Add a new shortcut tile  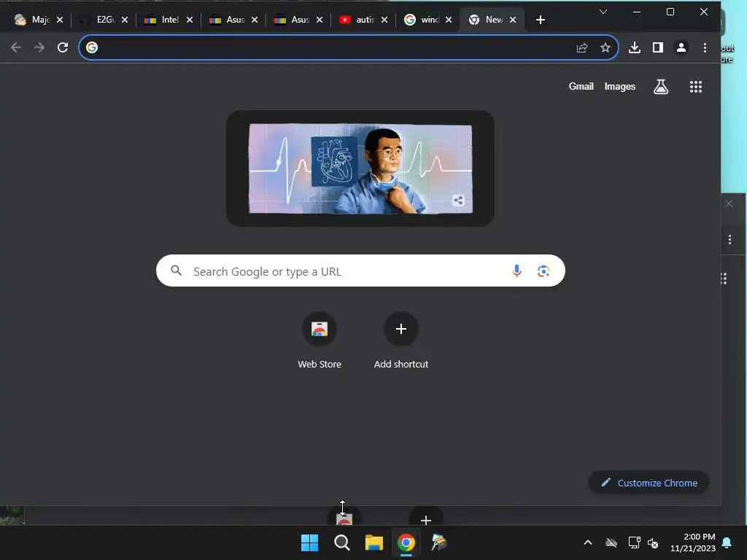click(401, 341)
